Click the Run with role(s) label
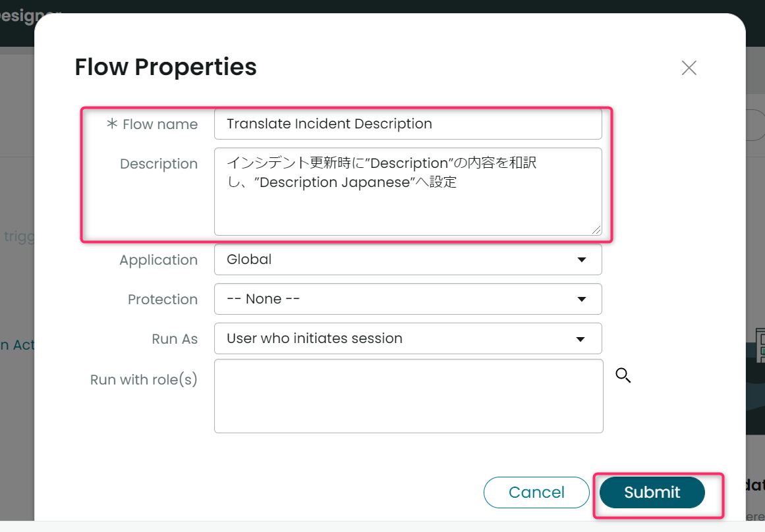This screenshot has width=765, height=532. pyautogui.click(x=144, y=379)
